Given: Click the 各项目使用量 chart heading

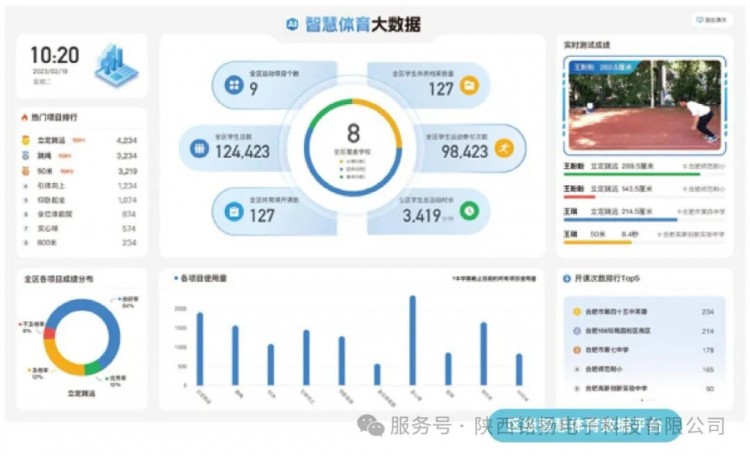Looking at the screenshot, I should coord(203,278).
